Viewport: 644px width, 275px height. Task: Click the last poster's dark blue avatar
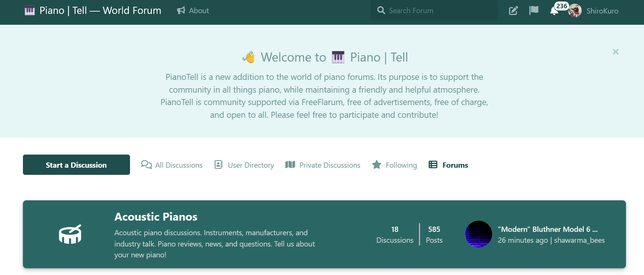click(478, 234)
